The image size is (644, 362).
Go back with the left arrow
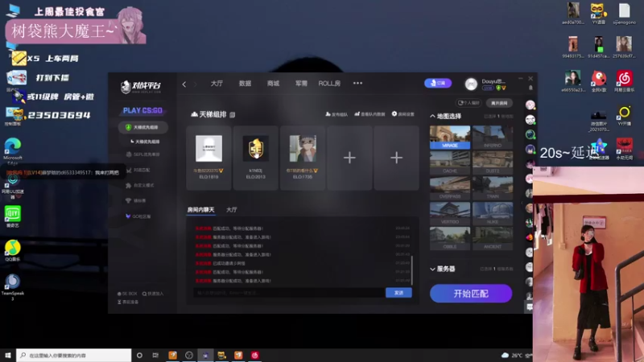184,84
